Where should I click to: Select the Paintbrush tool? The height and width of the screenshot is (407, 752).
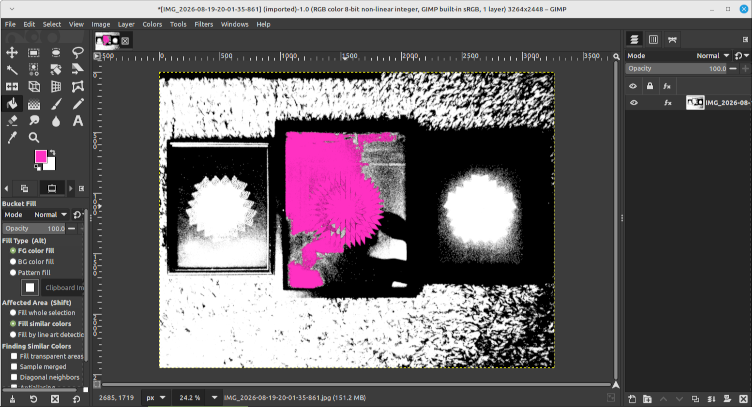[56, 104]
